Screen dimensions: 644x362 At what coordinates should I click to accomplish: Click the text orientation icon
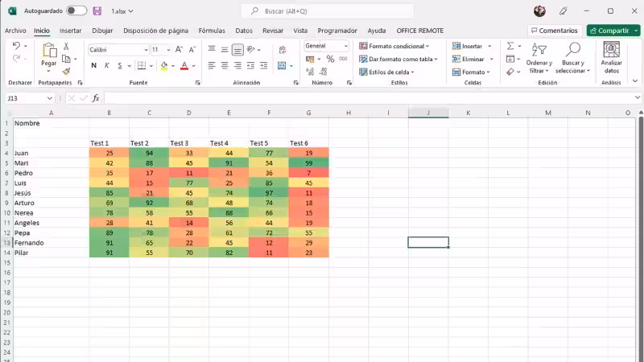[x=251, y=49]
